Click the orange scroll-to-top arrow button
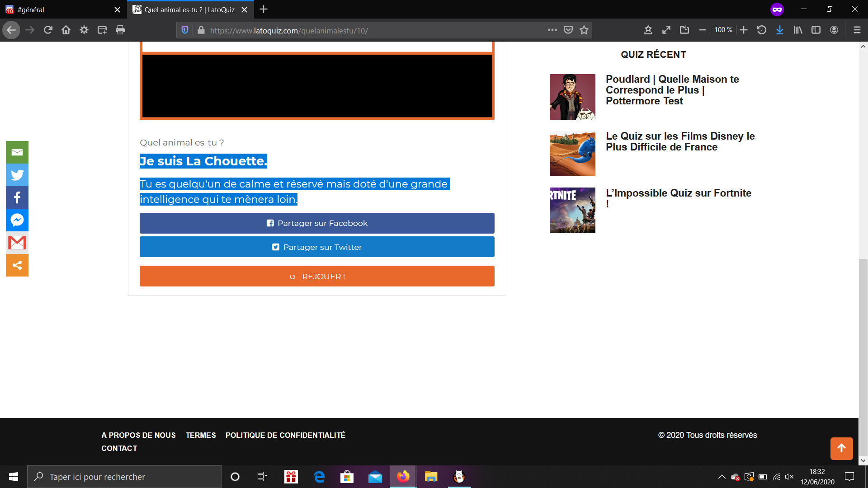This screenshot has height=488, width=868. (x=841, y=448)
